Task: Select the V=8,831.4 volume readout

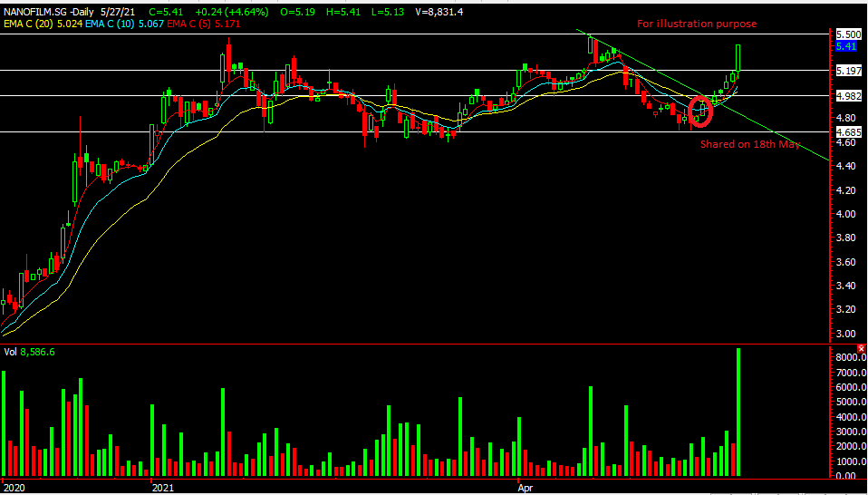Action: coord(438,10)
